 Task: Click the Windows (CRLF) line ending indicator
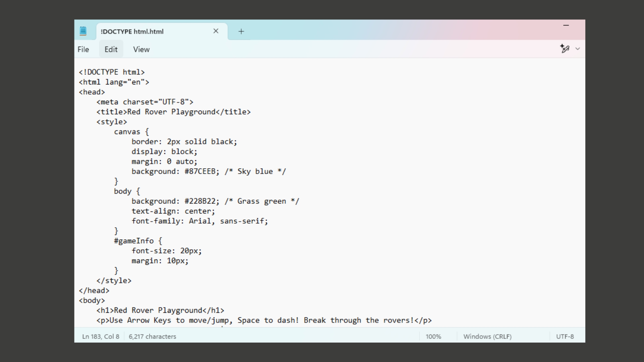pos(487,337)
